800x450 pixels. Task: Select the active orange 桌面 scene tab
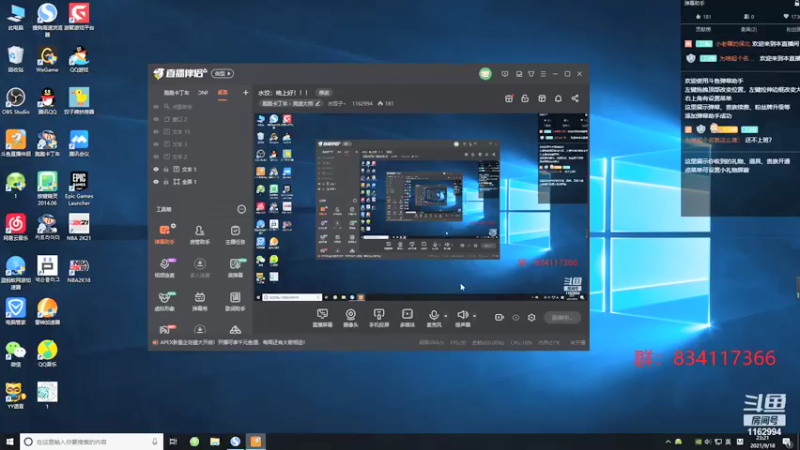222,93
